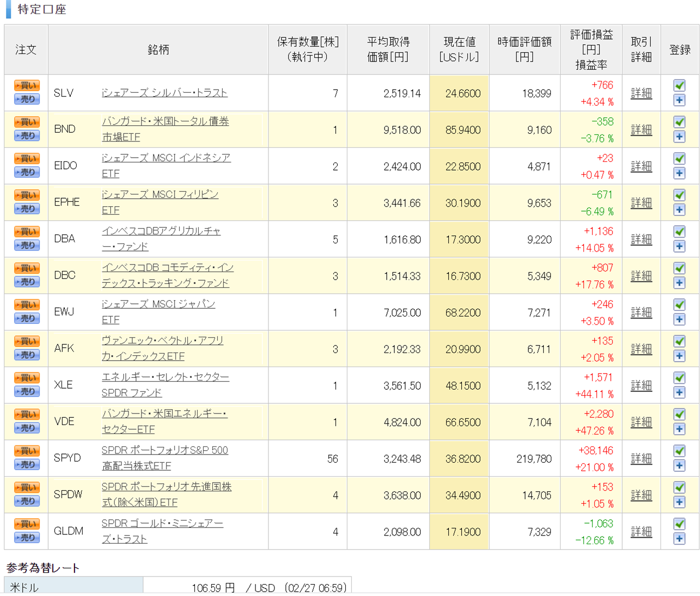Click the sell (売り) button for VDE
The height and width of the screenshot is (596, 700).
(26, 428)
